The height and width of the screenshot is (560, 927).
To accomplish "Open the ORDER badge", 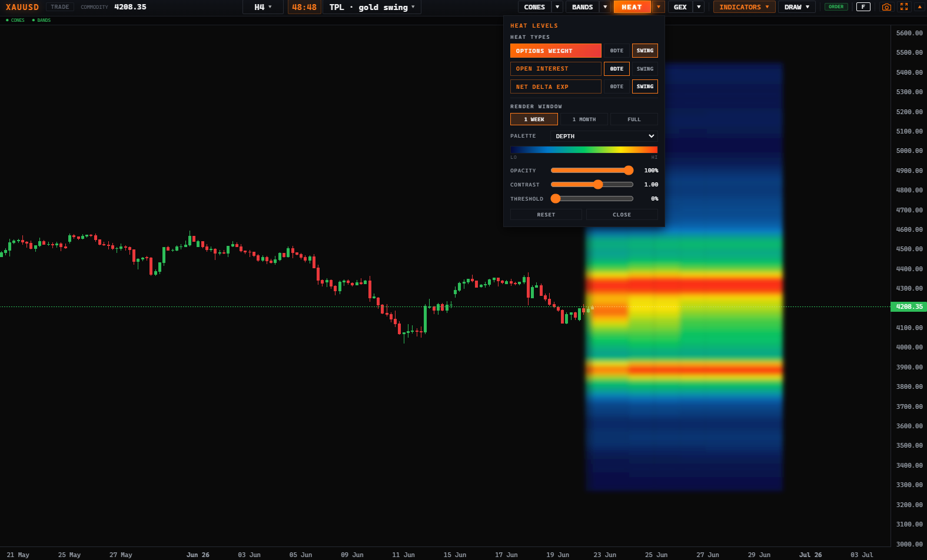I will pyautogui.click(x=836, y=7).
